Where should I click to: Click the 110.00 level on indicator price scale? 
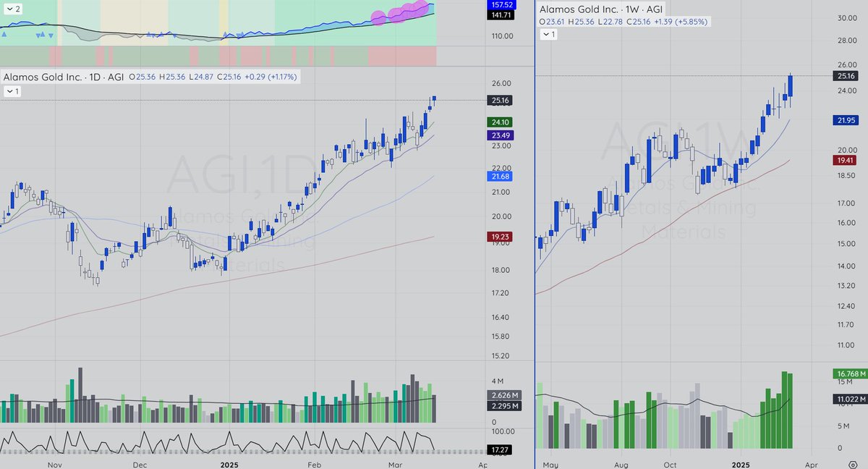point(501,35)
